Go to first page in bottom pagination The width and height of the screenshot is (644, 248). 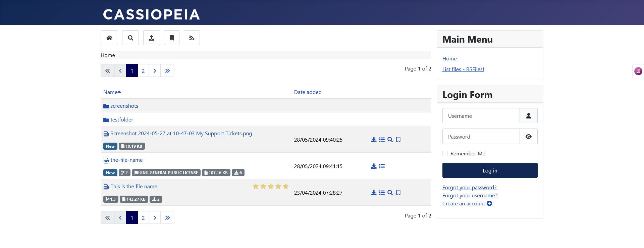(x=107, y=218)
